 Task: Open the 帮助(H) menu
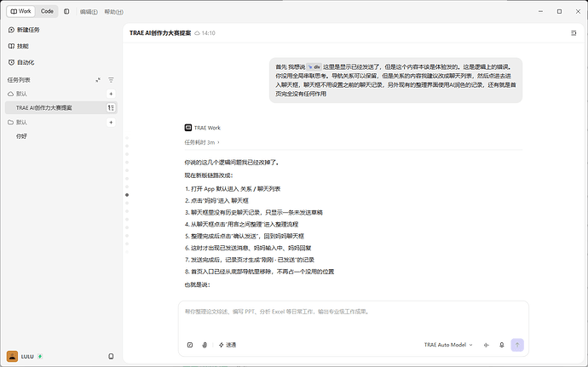[x=113, y=12]
